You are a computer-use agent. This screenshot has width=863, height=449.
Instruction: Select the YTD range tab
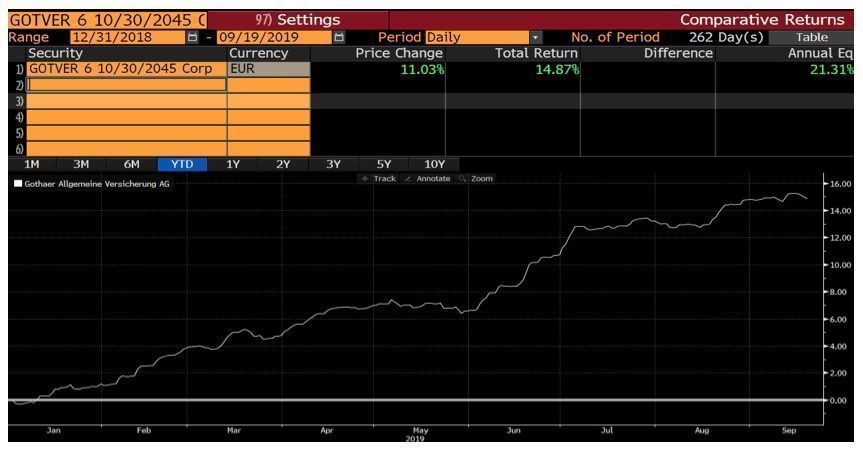point(182,164)
